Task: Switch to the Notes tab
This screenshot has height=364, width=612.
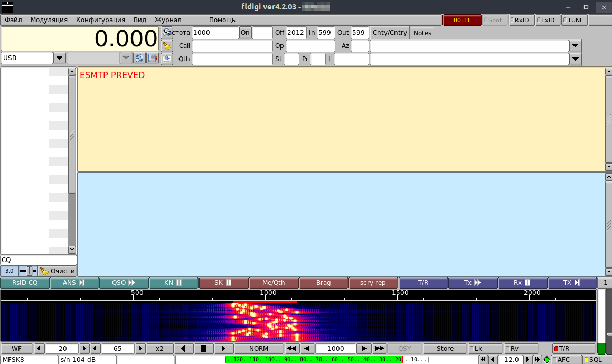Action: pos(422,33)
